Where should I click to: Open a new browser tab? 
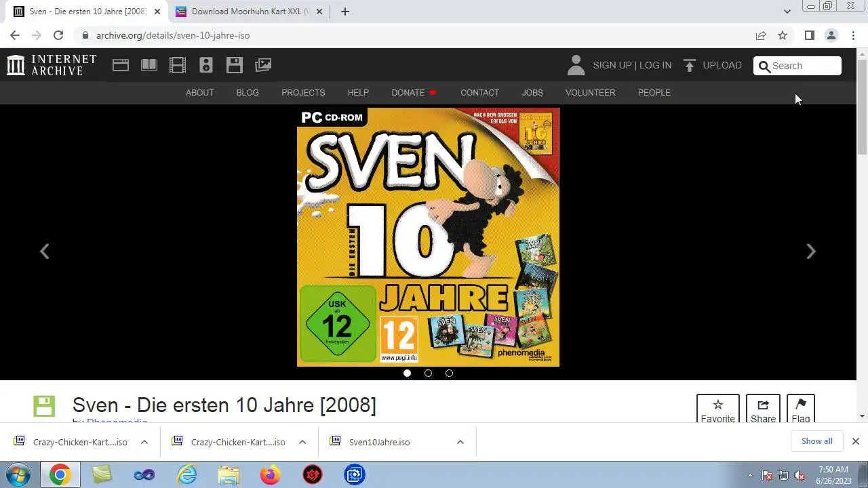[344, 12]
